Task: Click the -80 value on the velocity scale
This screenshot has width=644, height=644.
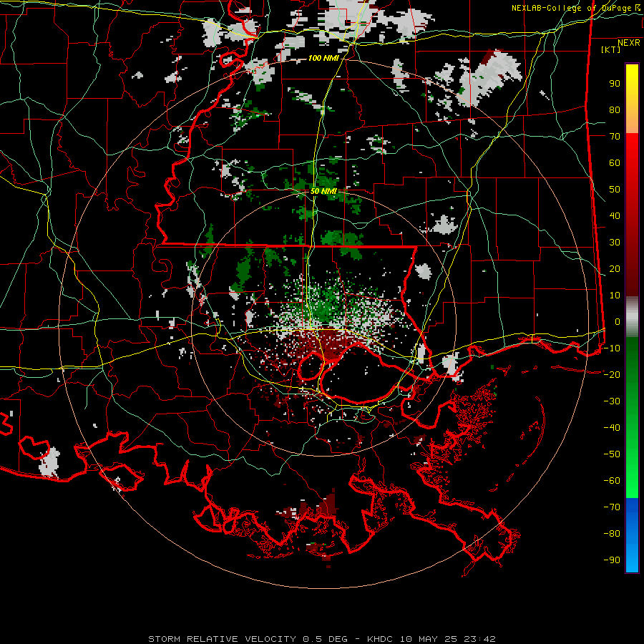Action: (x=612, y=534)
